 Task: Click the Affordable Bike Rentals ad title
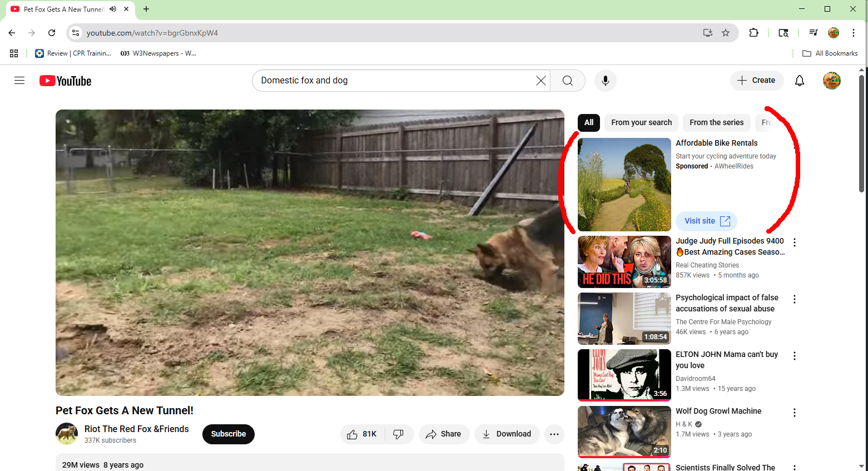coord(717,143)
